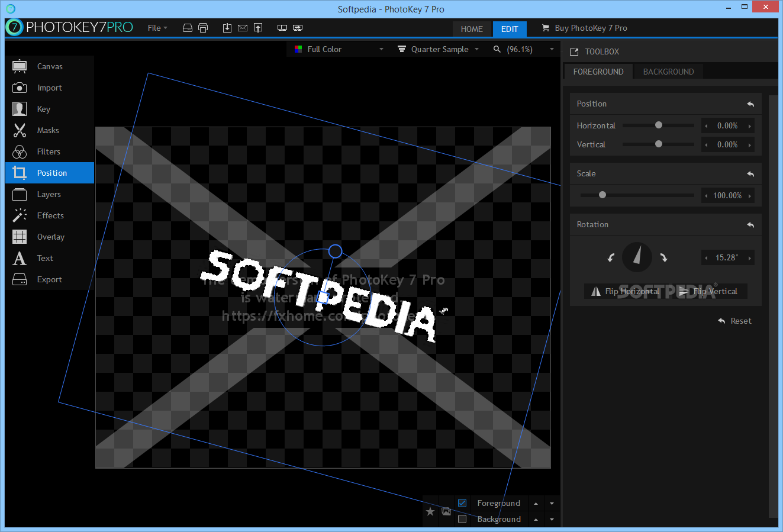Select the Key tool

[50, 109]
